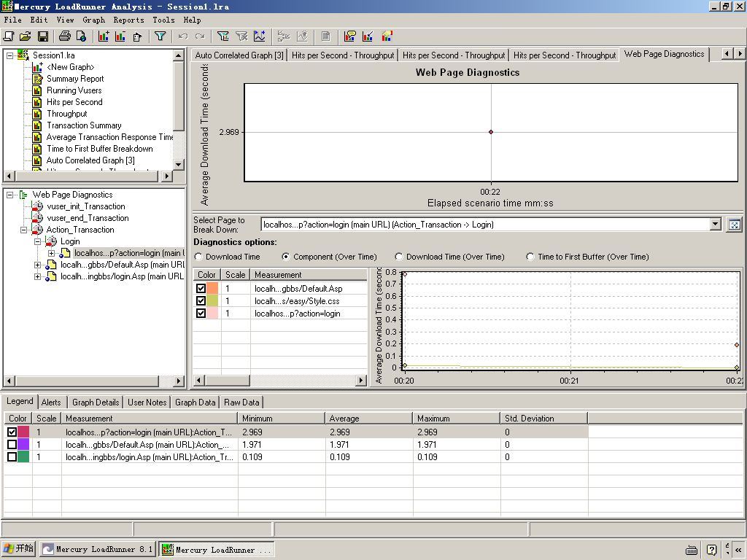The height and width of the screenshot is (560, 747).
Task: Open the Select Page to Break Down dropdown
Action: 715,225
